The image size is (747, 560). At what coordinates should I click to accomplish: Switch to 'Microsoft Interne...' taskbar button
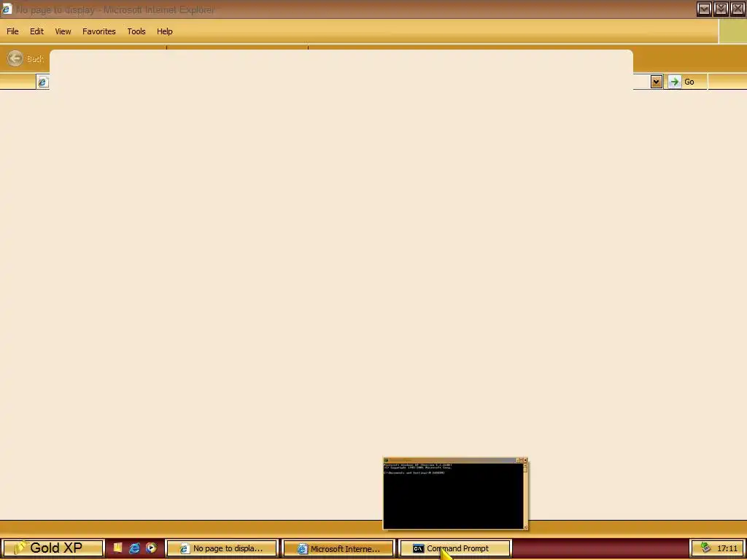tap(338, 548)
